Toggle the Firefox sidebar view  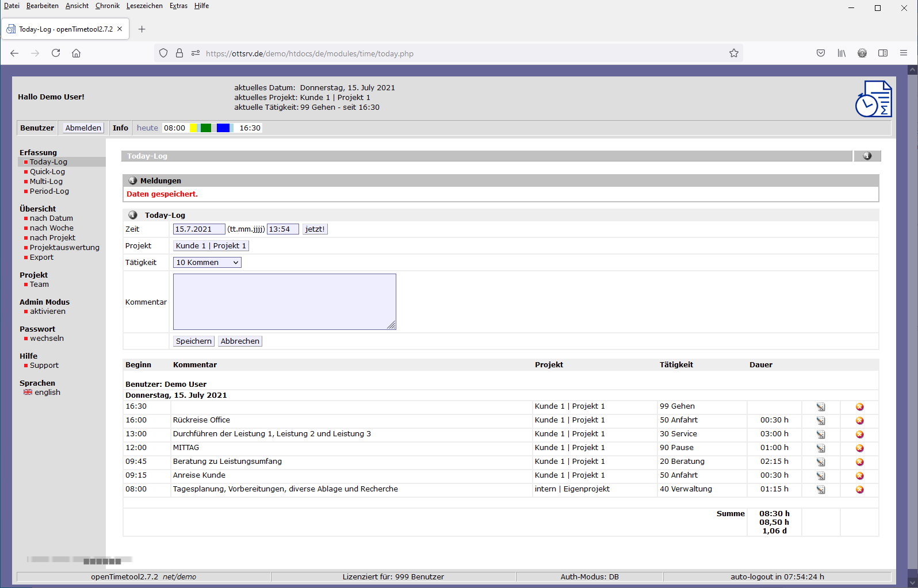point(883,53)
